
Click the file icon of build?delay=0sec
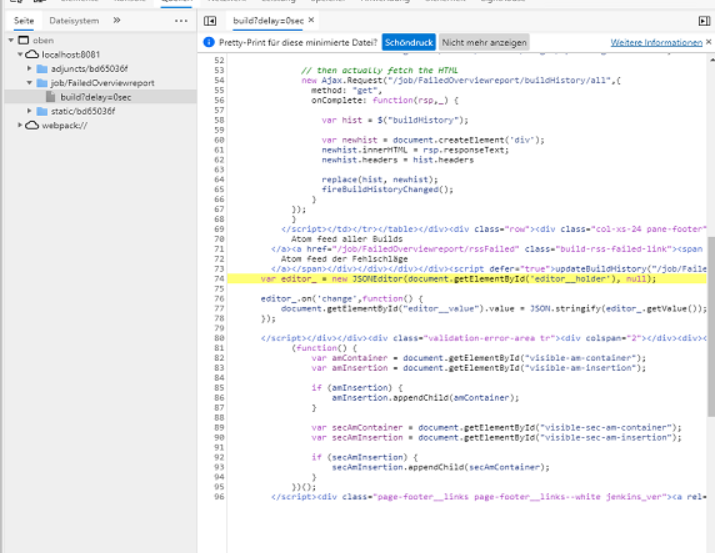51,97
